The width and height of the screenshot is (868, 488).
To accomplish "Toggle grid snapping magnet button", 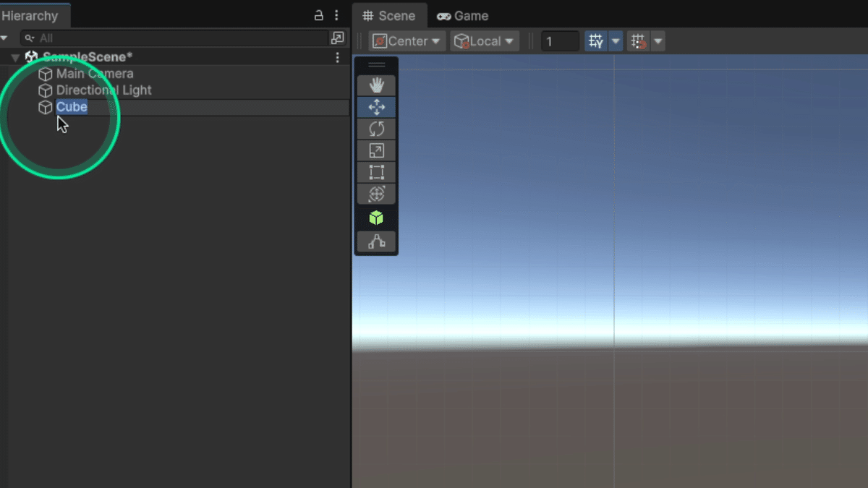I will point(639,41).
